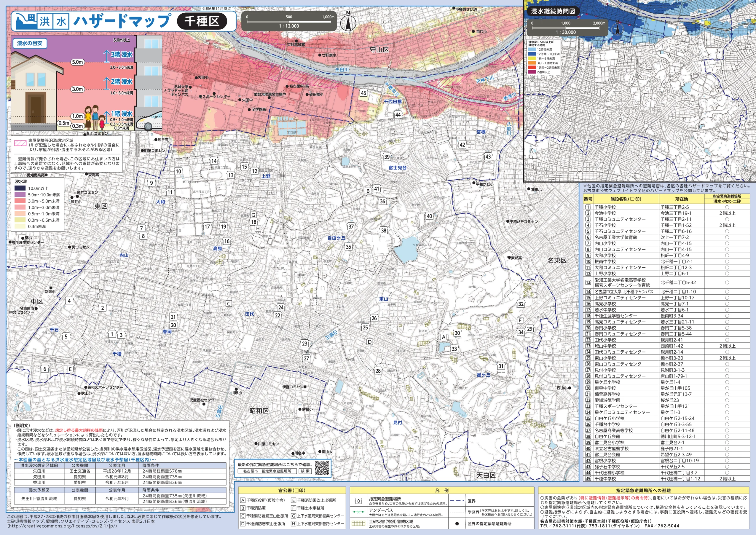Screen dimensions: 756x535
Task: Click the 名古屋市 指定緊急避難場所 search box
Action: coord(267,471)
